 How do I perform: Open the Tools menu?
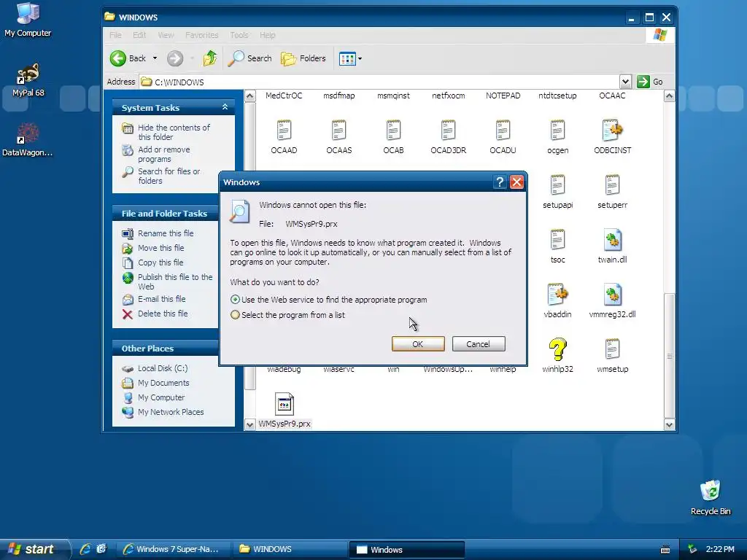pos(239,35)
